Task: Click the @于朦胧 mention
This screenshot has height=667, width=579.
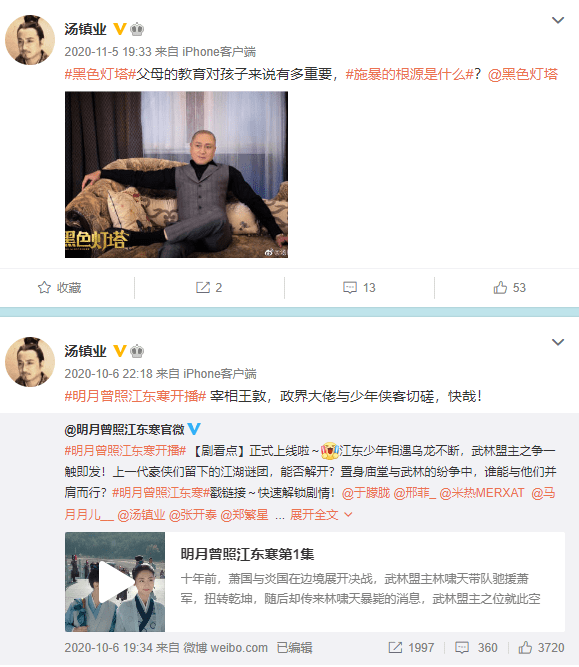Action: point(366,493)
